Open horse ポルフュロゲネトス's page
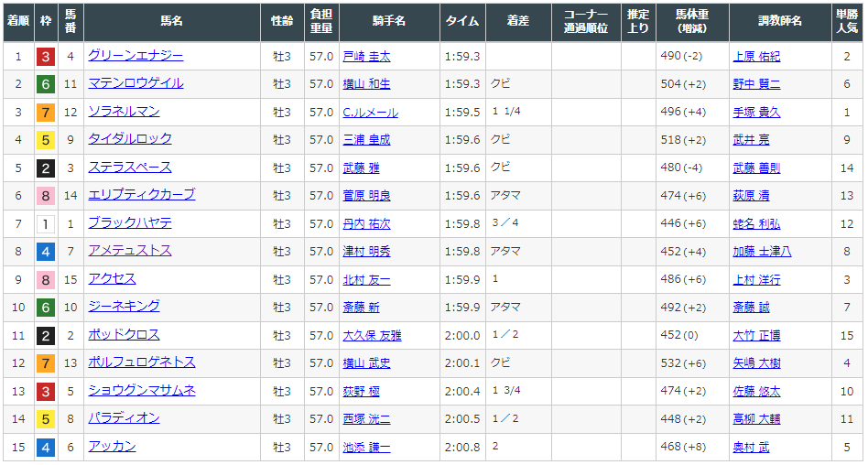This screenshot has height=465, width=868. 141,362
